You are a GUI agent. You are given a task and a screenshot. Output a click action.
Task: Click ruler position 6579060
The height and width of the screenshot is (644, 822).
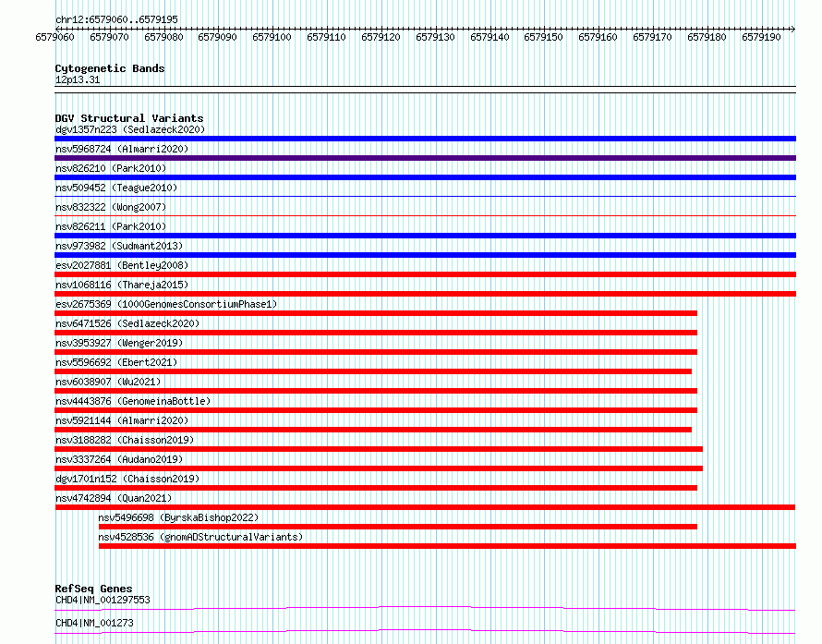[x=55, y=37]
